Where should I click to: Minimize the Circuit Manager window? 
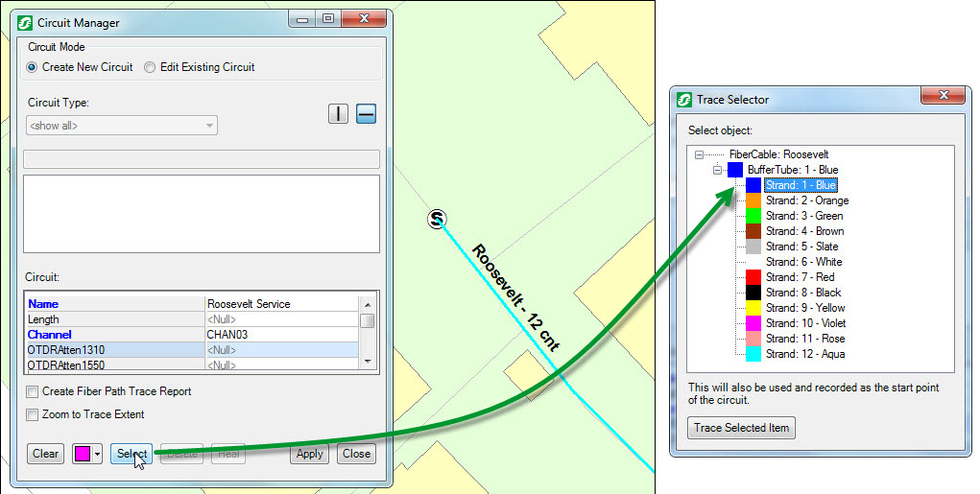coord(302,19)
